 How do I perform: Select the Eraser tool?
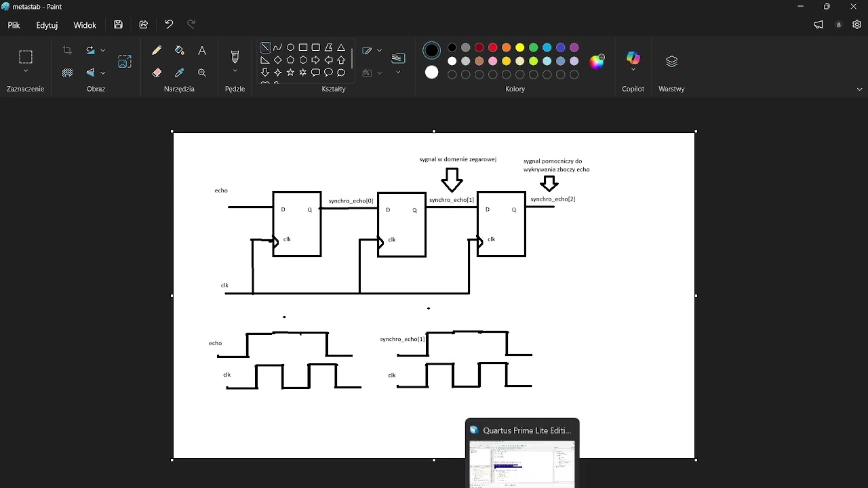click(x=157, y=73)
